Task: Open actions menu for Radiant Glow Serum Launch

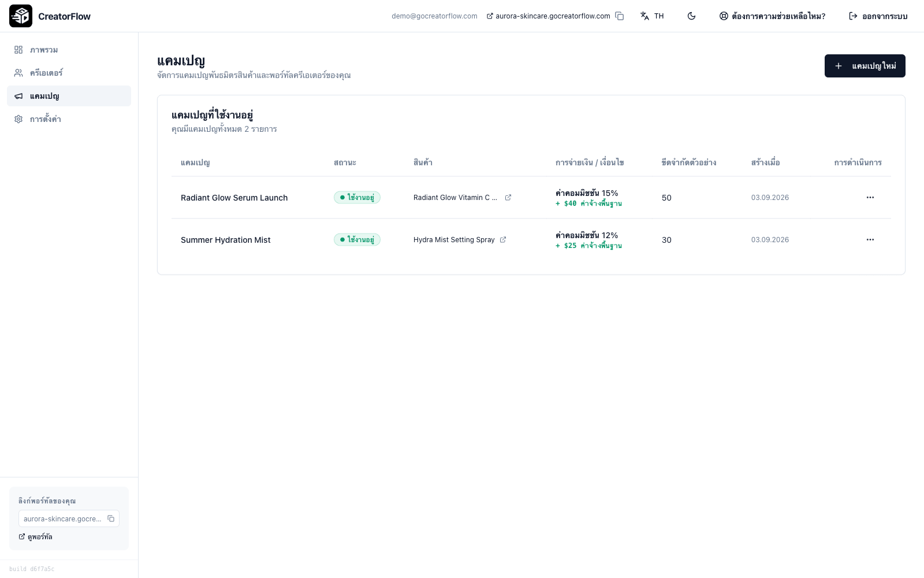Action: pos(870,198)
